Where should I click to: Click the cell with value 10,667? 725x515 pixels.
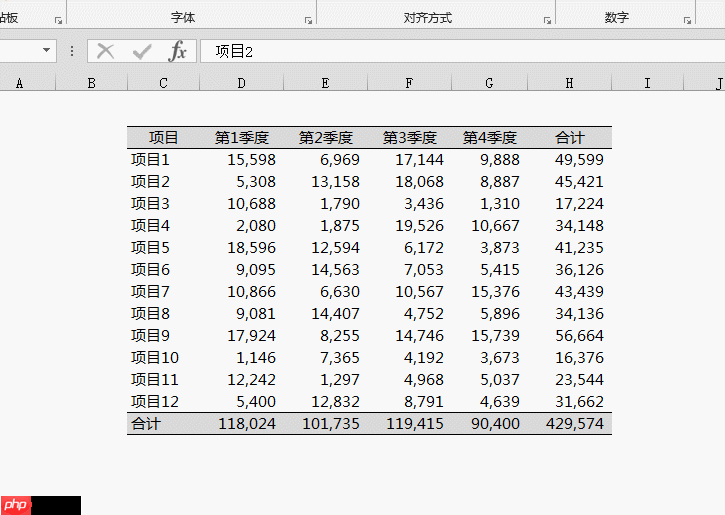tap(489, 226)
